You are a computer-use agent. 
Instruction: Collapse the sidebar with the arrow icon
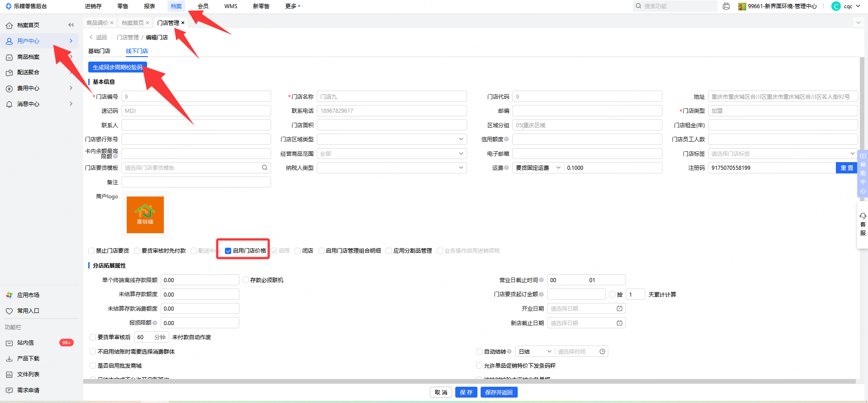(x=71, y=25)
